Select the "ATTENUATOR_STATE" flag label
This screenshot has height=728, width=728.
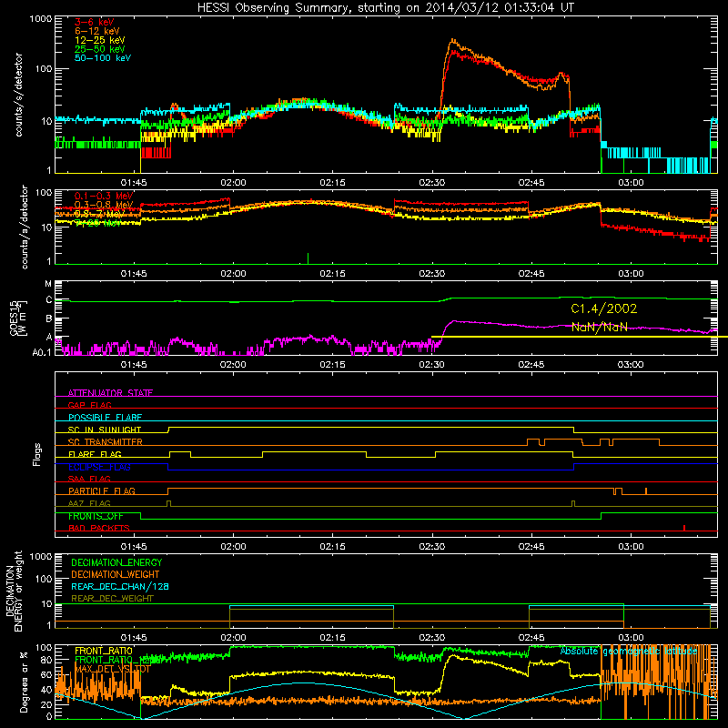(110, 393)
